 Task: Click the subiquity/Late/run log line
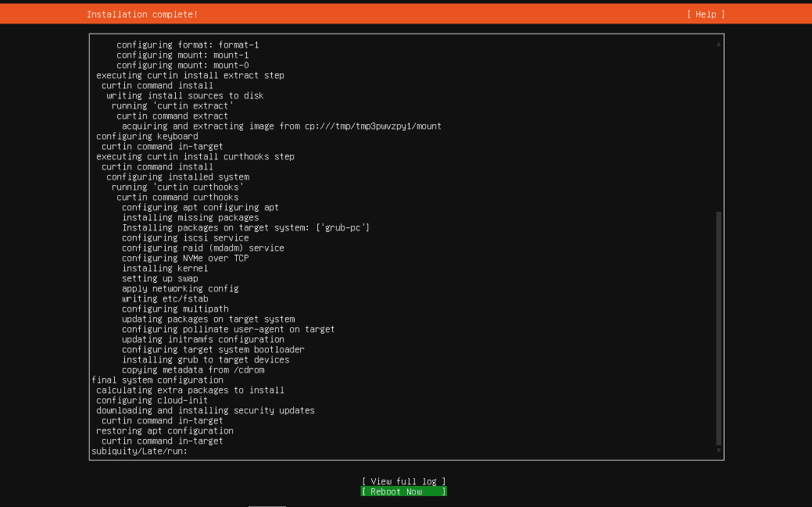140,451
